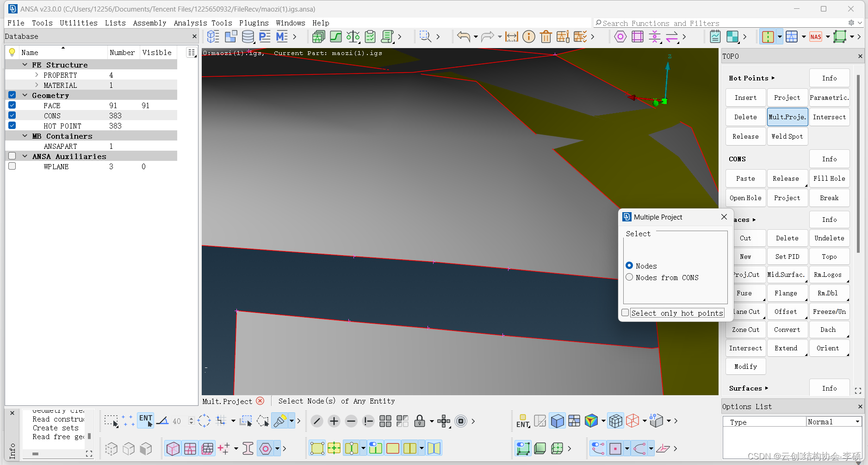Select the 'Nodes from CONS' radio button
Screen dimensions: 868x465
click(629, 277)
